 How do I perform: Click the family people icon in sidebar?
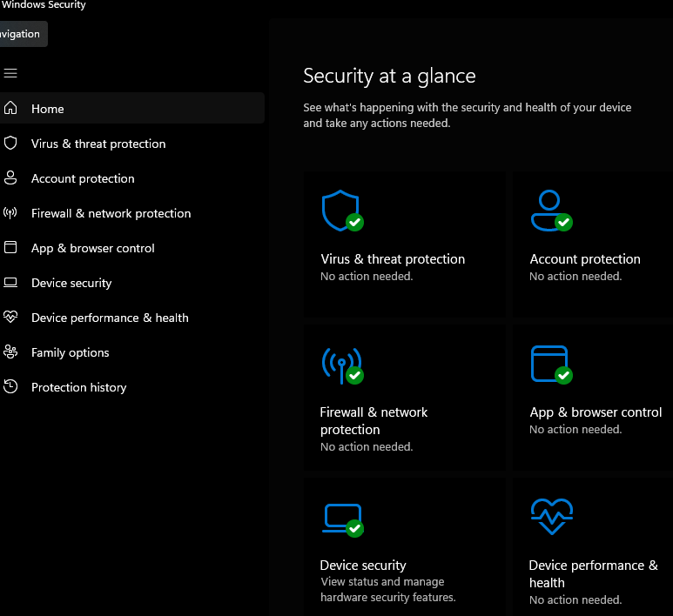[x=10, y=352]
